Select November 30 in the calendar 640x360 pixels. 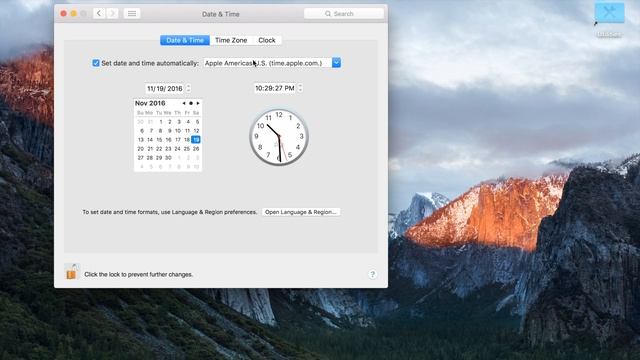168,158
